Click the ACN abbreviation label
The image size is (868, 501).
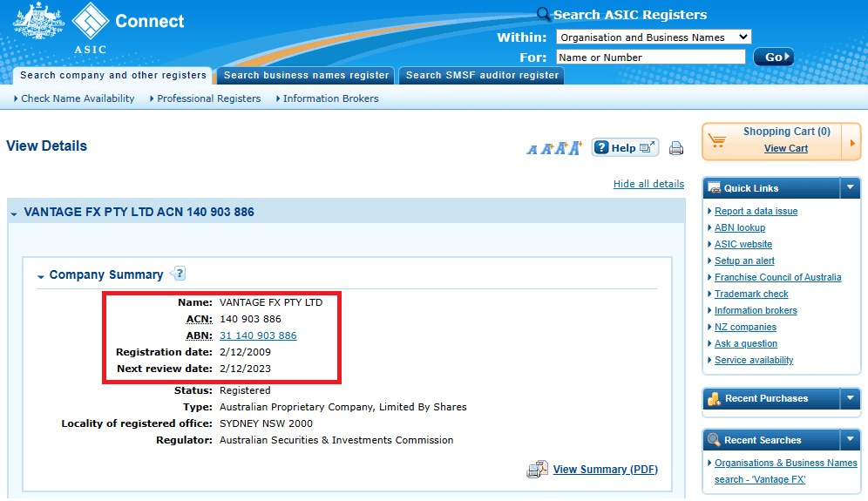tap(200, 320)
